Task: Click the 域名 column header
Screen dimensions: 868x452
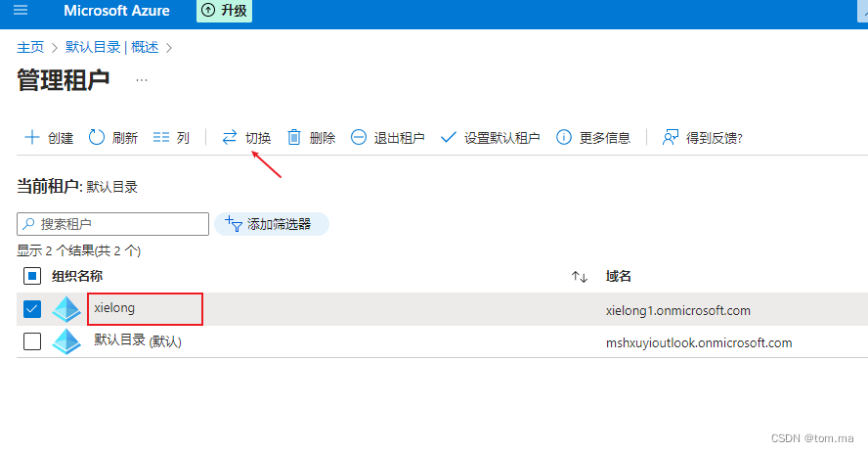Action: (619, 276)
